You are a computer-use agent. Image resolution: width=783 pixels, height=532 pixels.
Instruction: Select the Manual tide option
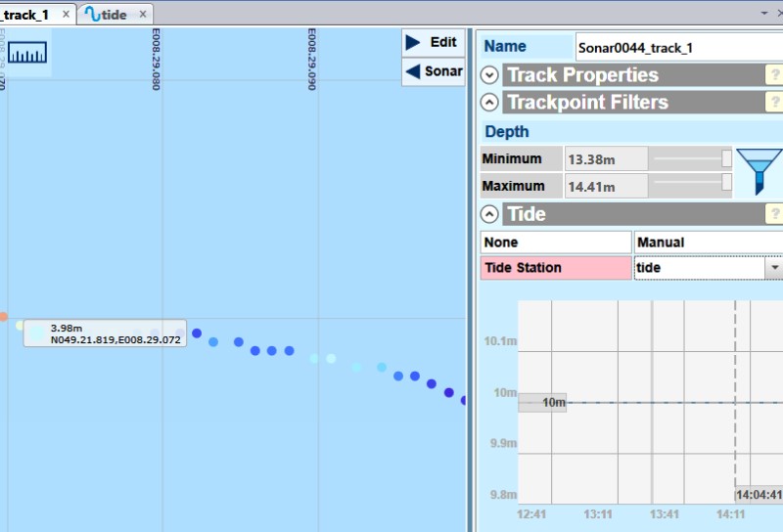[707, 242]
